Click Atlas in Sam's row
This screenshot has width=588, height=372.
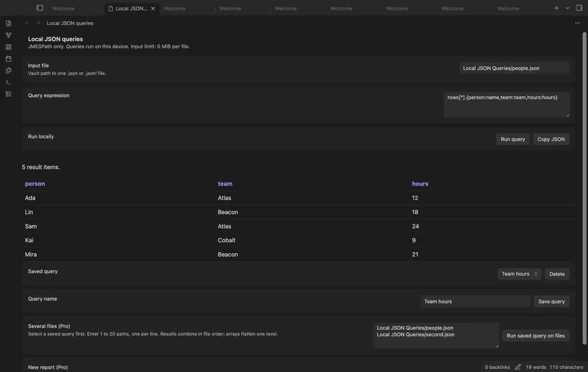coord(224,226)
